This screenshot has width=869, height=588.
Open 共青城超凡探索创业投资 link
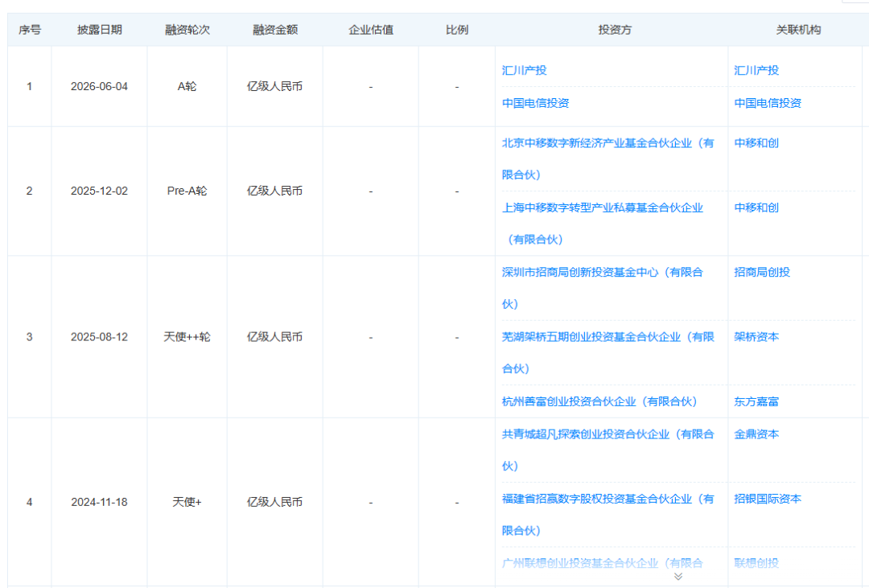[608, 450]
